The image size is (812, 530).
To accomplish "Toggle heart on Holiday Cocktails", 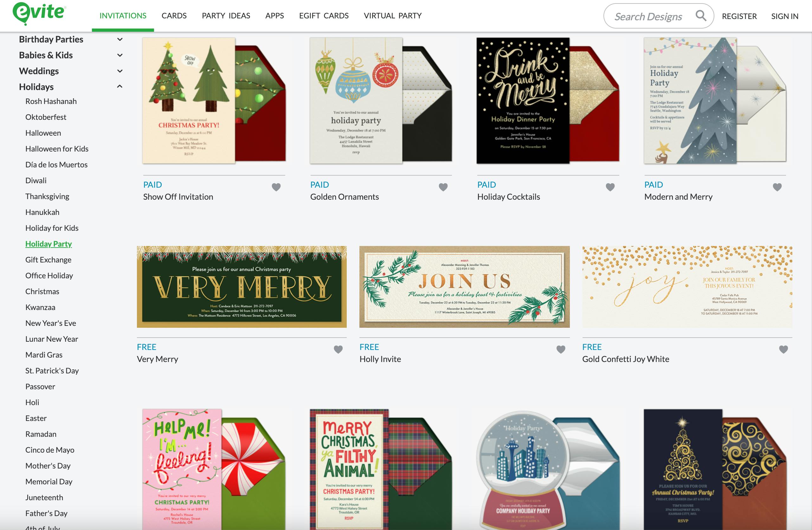I will [x=610, y=187].
